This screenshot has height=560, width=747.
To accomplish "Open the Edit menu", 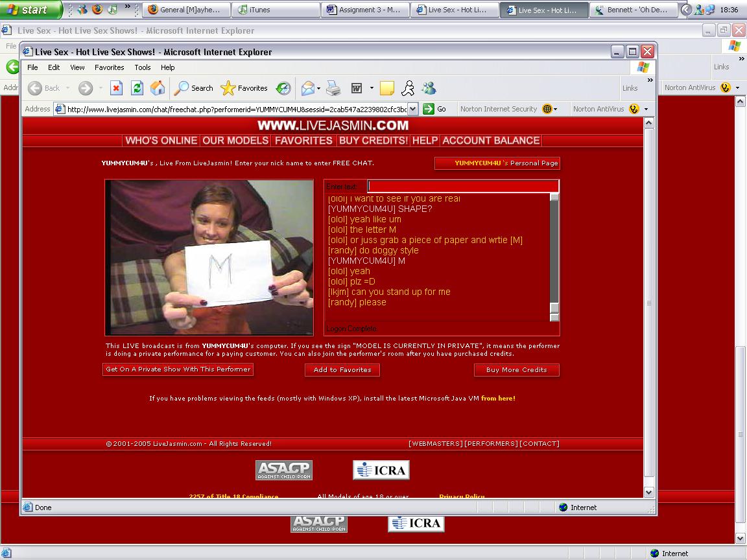I will click(54, 67).
